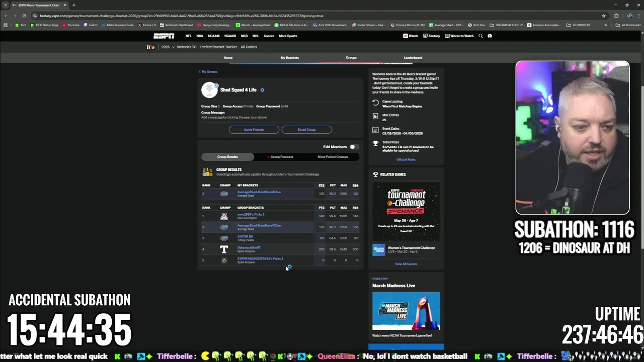
Task: Open the NBA menu item
Action: click(200, 36)
